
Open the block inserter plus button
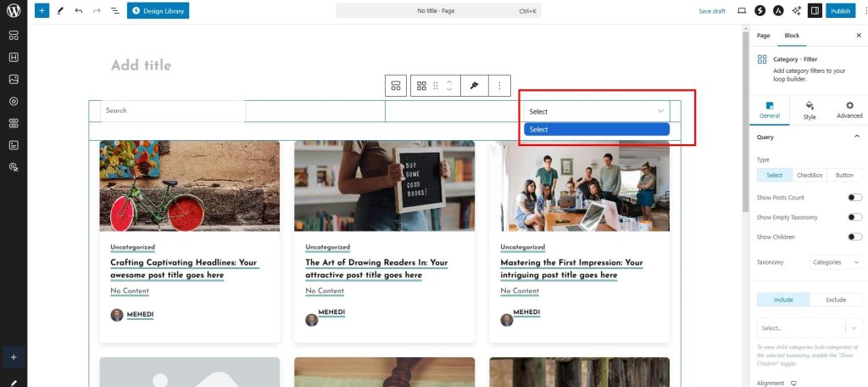point(42,11)
